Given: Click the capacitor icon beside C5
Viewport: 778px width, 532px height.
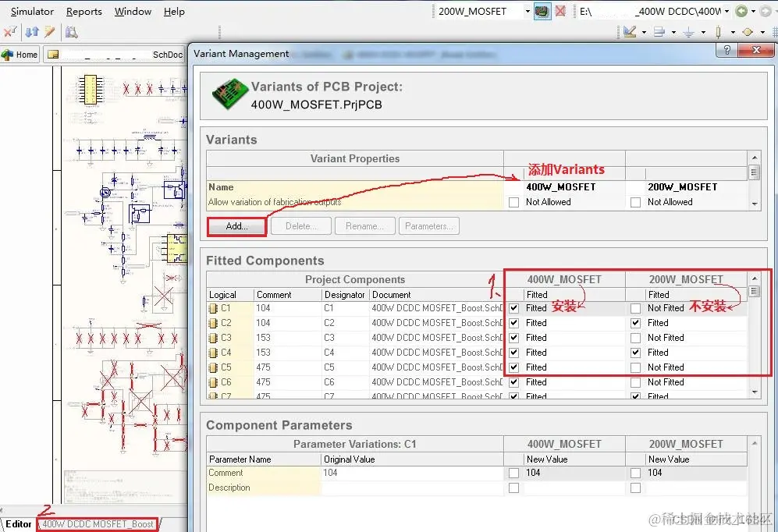Looking at the screenshot, I should (213, 368).
